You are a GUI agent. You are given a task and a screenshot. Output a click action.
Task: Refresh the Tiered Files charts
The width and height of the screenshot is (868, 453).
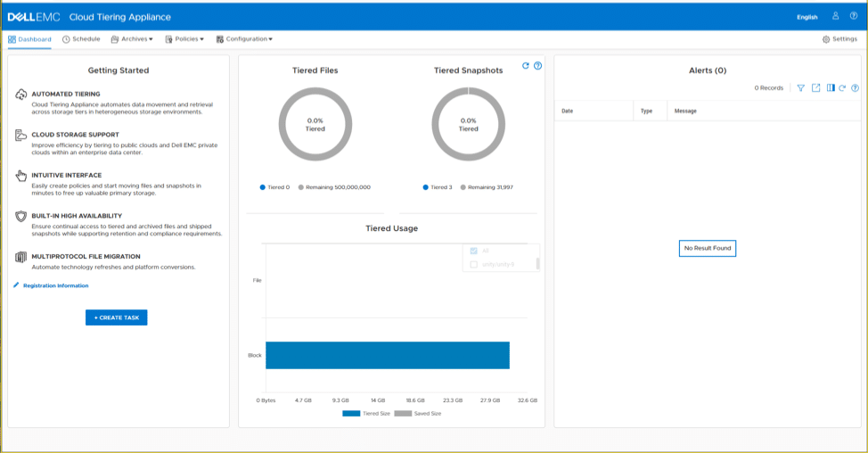525,66
